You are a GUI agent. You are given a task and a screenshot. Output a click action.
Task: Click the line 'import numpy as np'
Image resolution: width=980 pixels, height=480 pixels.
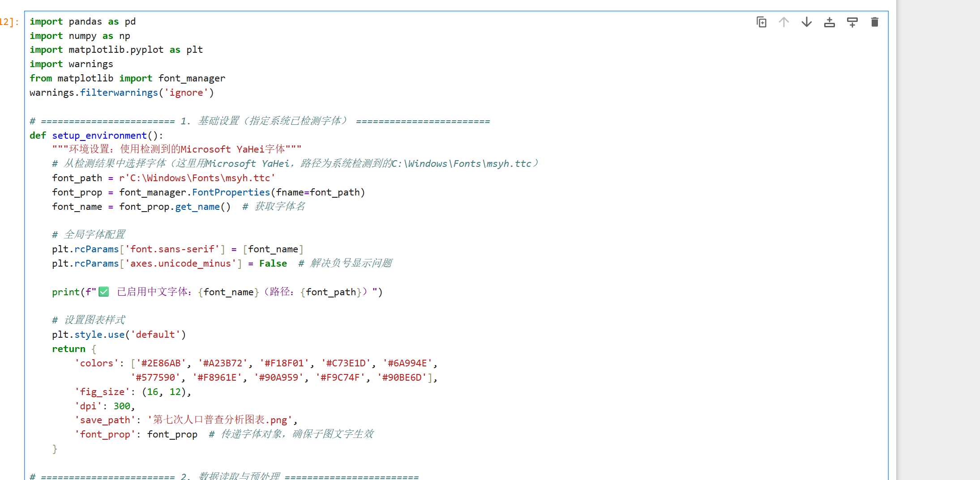click(x=80, y=36)
